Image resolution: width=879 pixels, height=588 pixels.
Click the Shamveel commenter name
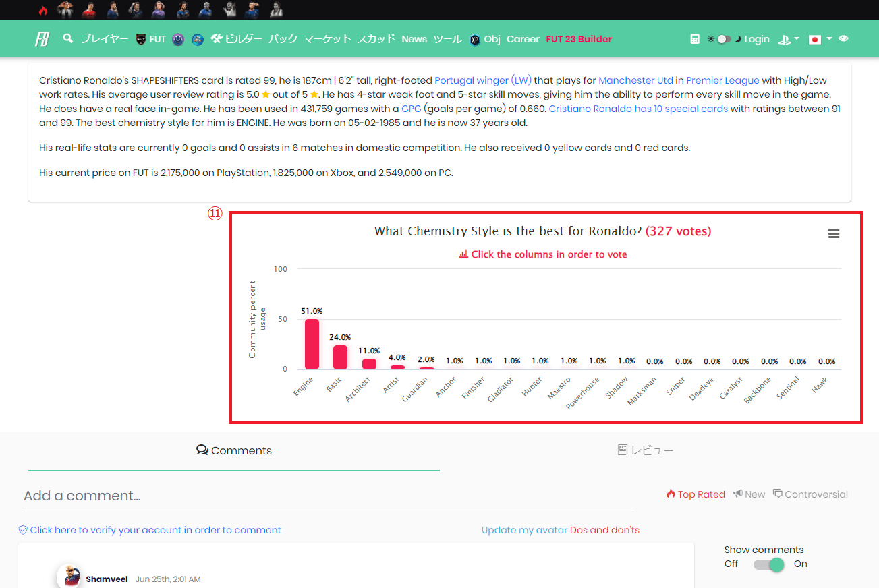(x=107, y=579)
